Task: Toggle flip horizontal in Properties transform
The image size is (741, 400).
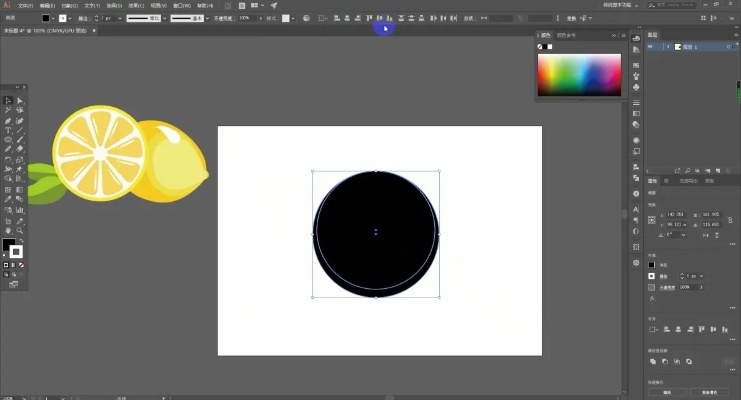Action: pyautogui.click(x=706, y=235)
